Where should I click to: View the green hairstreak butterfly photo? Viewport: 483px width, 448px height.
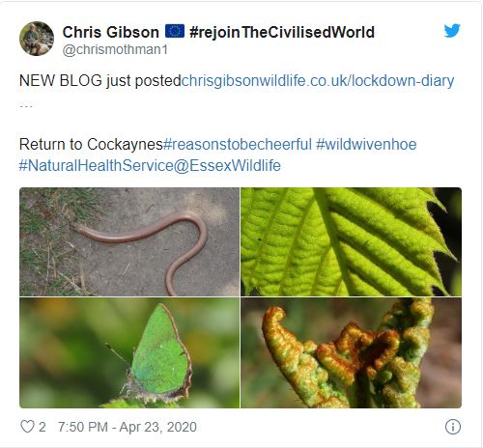pos(129,352)
